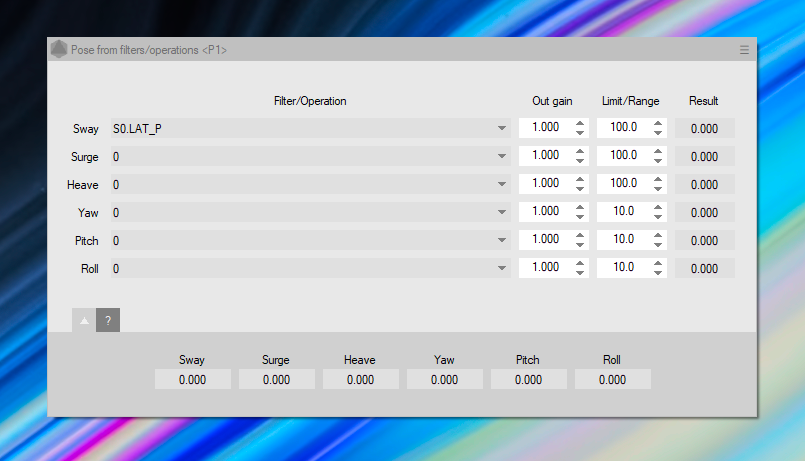This screenshot has height=461, width=805.
Task: Decrease Surge out gain with down arrow
Action: (580, 161)
